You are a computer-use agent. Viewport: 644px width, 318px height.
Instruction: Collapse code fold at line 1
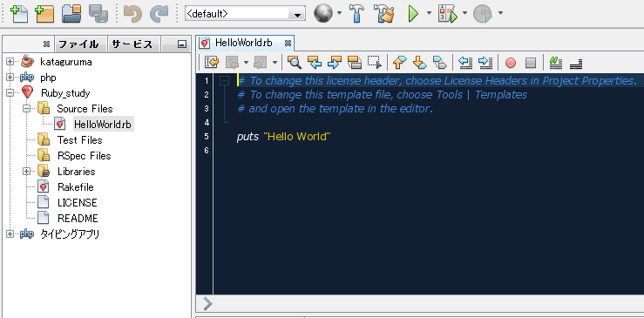(x=224, y=81)
